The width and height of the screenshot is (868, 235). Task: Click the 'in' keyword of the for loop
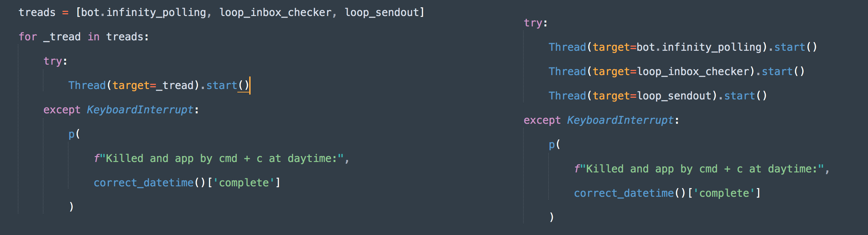94,37
